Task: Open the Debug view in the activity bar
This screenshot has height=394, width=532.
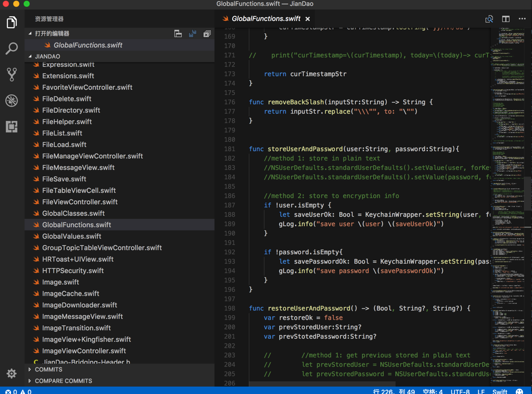Action: [12, 101]
